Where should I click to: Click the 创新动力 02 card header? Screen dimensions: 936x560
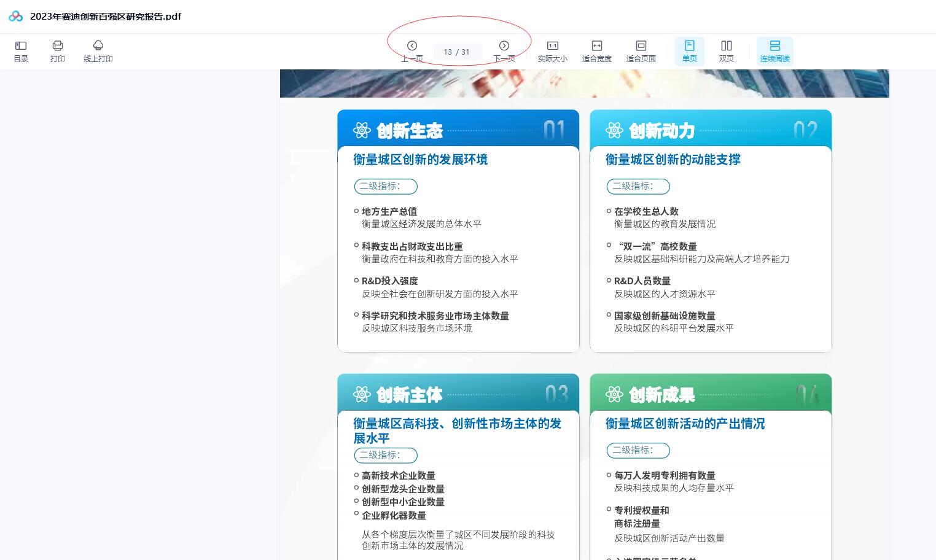pos(711,130)
